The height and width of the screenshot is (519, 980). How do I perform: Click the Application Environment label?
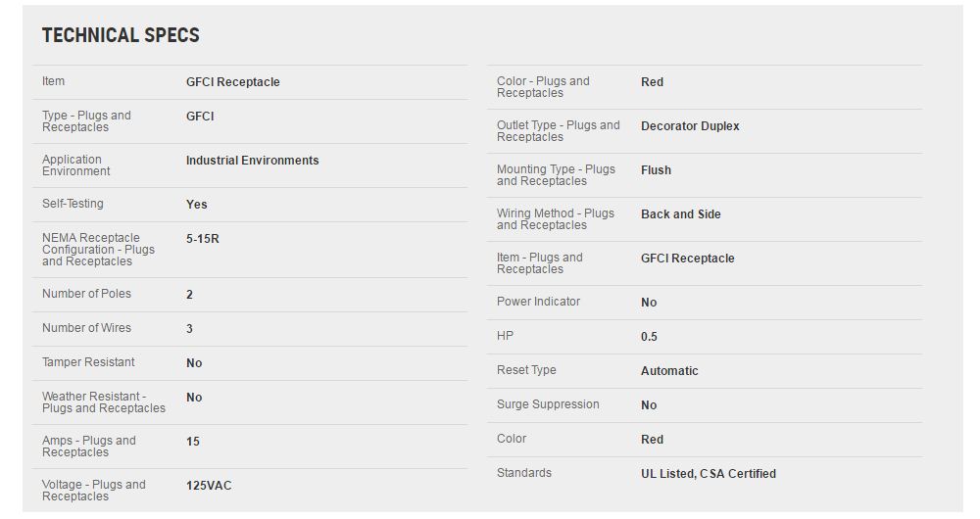76,165
